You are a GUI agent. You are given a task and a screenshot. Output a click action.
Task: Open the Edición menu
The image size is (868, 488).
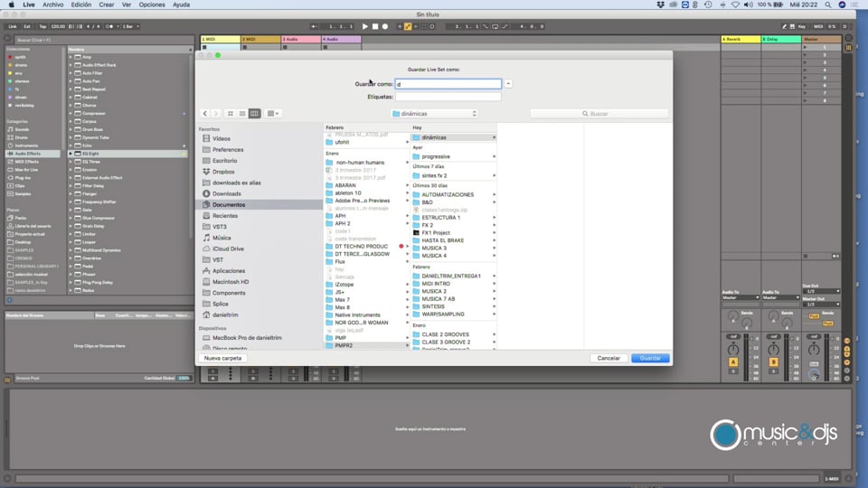80,5
